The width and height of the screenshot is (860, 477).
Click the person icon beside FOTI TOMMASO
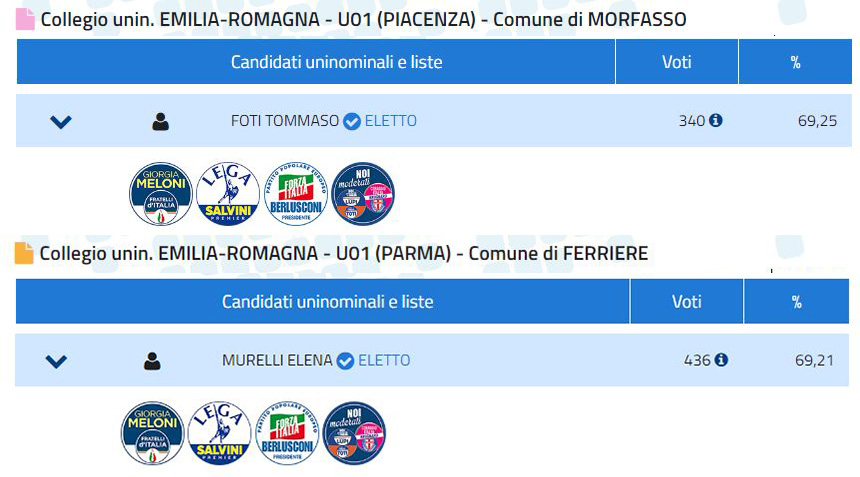pos(160,122)
